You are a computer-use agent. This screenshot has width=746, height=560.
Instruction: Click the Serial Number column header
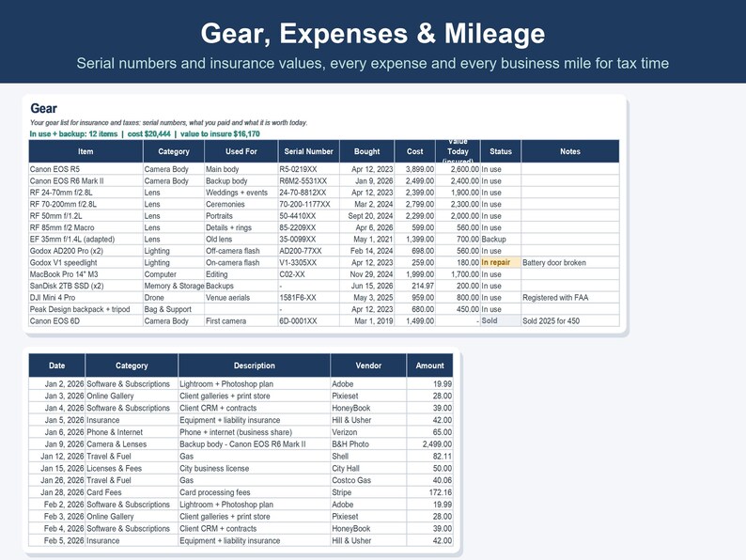(309, 151)
